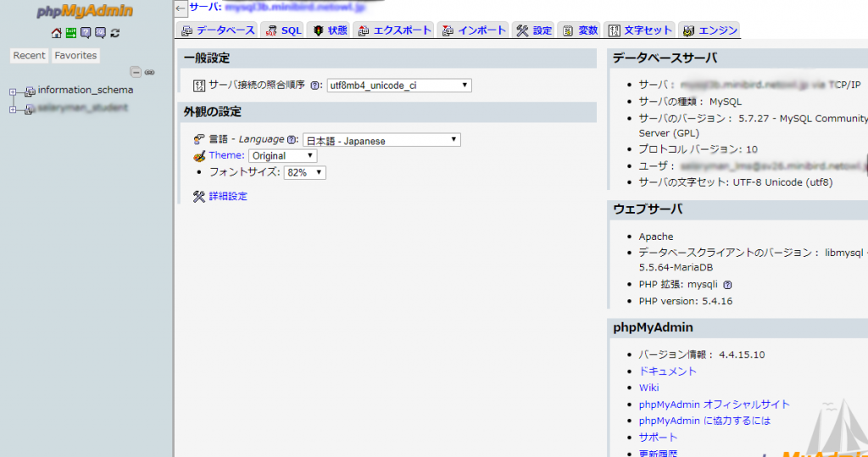Click the Theme paint palette icon
Screen dimensions: 868x457
pos(199,156)
